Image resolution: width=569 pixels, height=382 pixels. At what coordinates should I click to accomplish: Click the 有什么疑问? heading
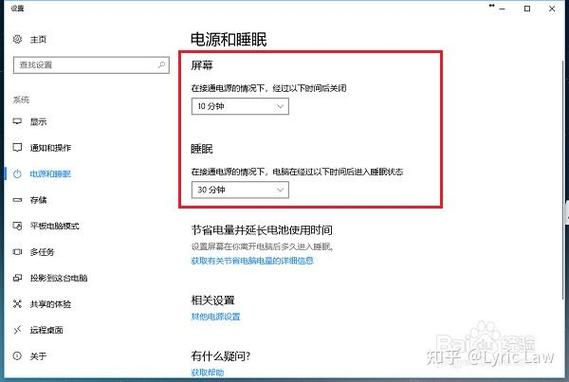coord(221,356)
